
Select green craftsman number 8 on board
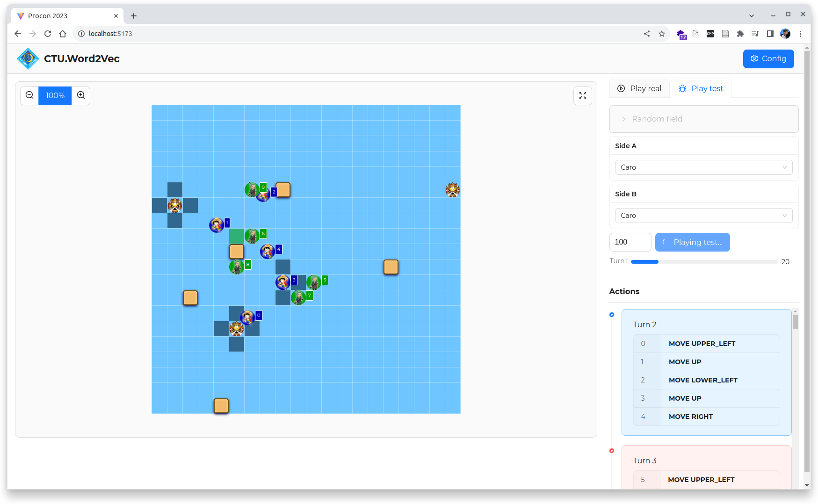tap(237, 267)
